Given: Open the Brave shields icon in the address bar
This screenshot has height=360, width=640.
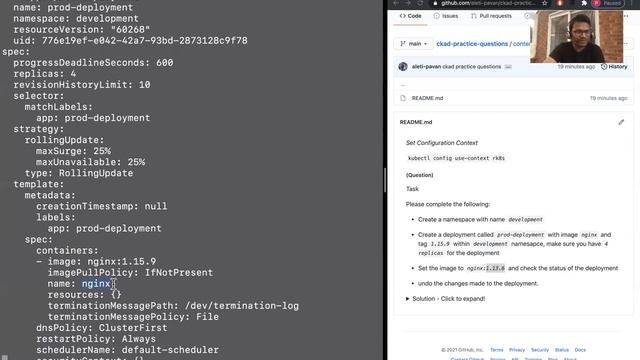Looking at the screenshot, I should (x=560, y=3).
